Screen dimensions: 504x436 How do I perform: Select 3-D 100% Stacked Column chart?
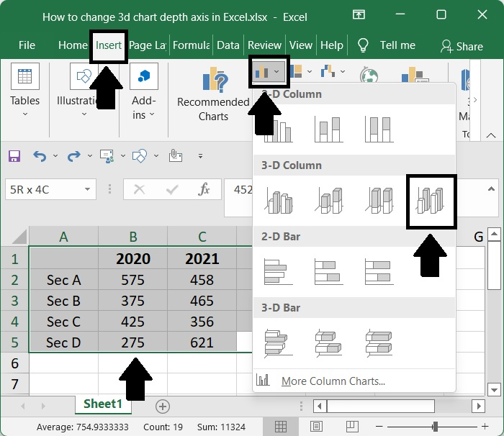[379, 201]
